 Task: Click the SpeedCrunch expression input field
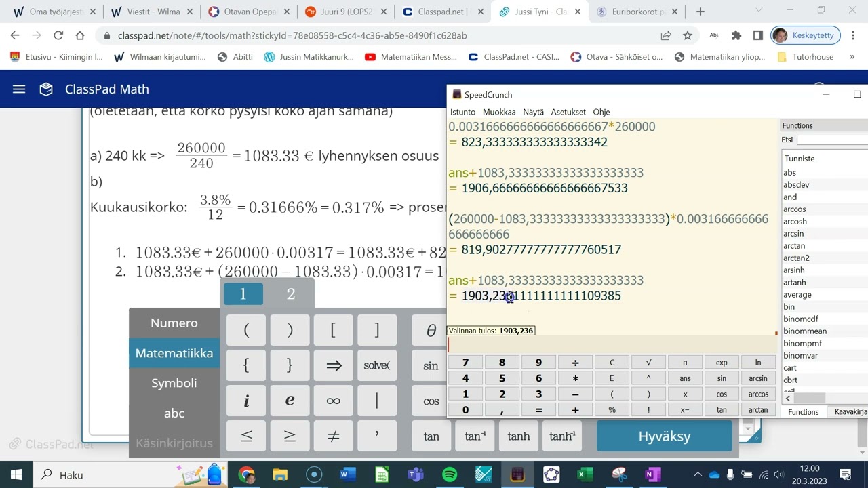coord(612,345)
